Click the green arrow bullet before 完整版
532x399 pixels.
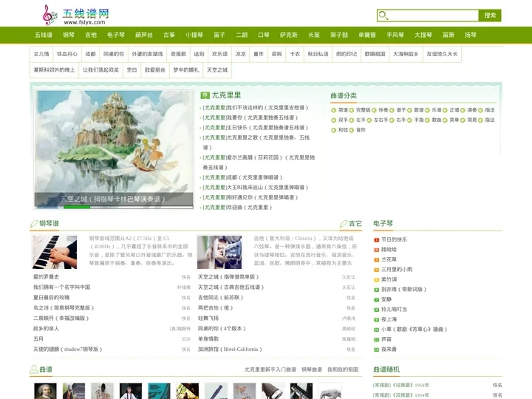352,110
